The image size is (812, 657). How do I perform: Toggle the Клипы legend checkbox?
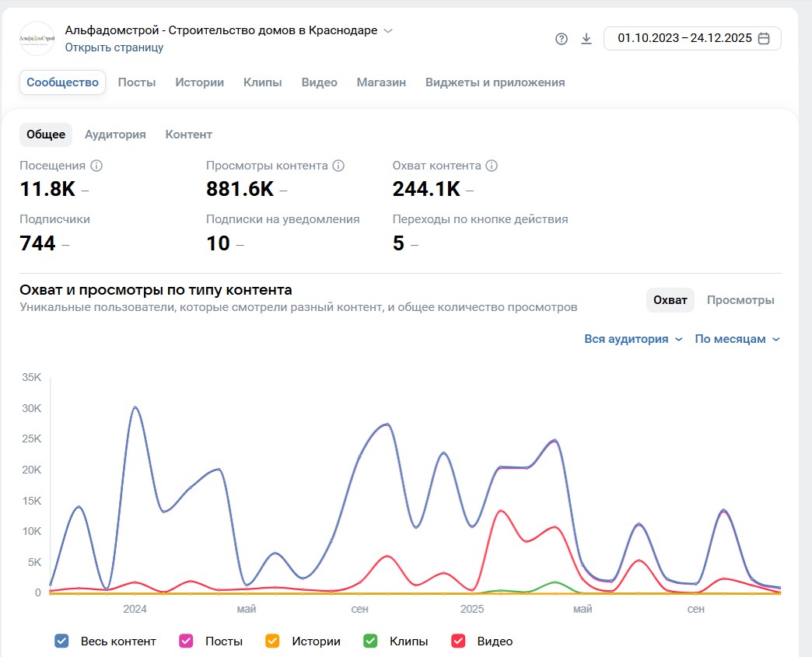[x=371, y=641]
